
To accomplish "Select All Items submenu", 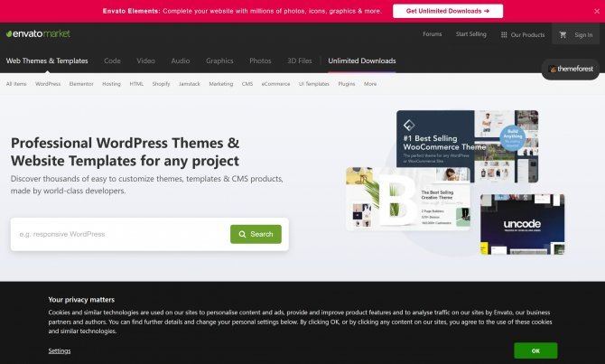I will click(x=16, y=84).
